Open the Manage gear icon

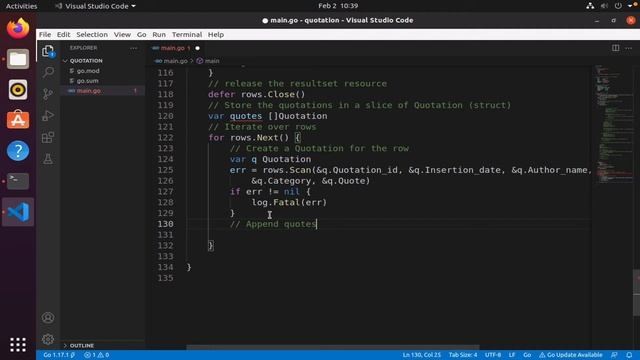pyautogui.click(x=48, y=339)
